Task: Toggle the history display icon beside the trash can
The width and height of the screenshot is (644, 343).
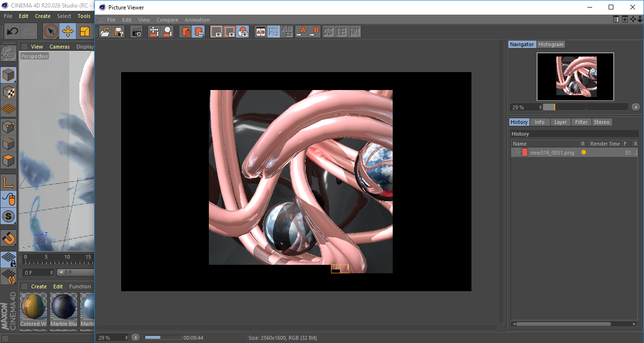Action: tap(199, 32)
